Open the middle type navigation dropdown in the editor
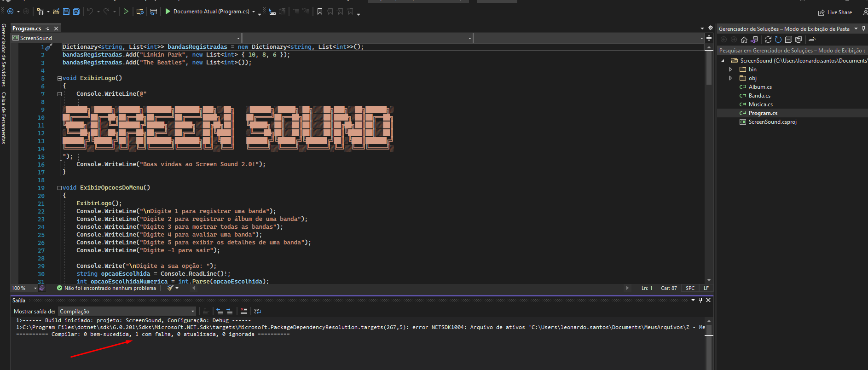This screenshot has width=868, height=370. click(x=469, y=38)
